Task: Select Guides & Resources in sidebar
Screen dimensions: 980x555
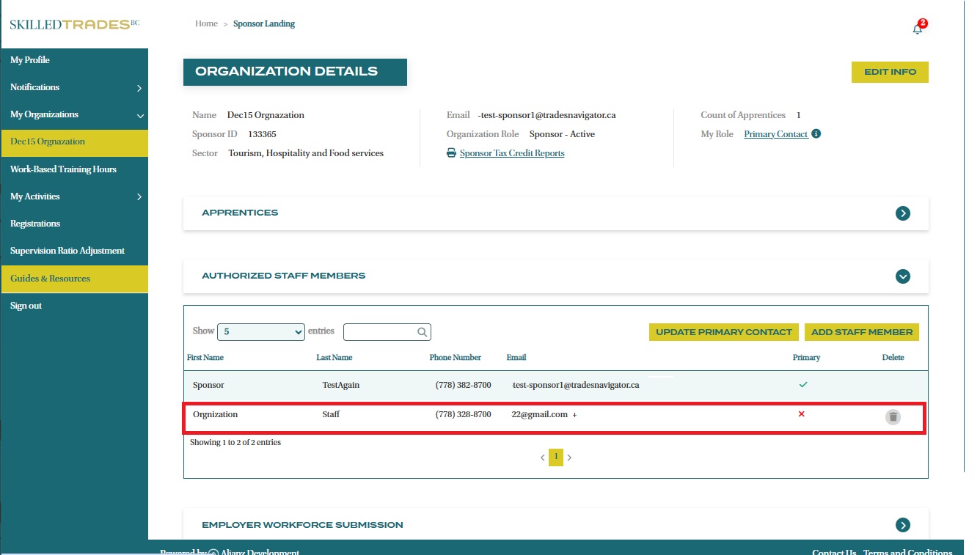Action: [50, 279]
